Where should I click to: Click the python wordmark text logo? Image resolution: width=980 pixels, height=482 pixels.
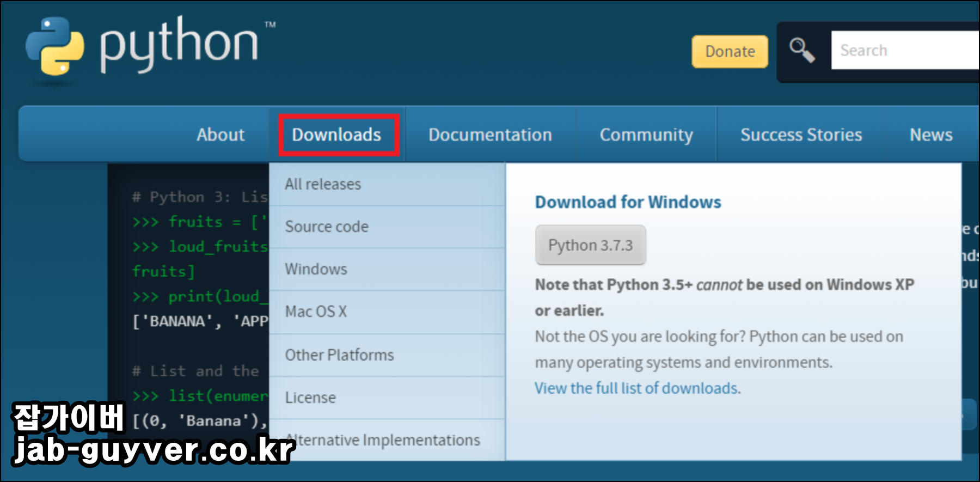[179, 46]
